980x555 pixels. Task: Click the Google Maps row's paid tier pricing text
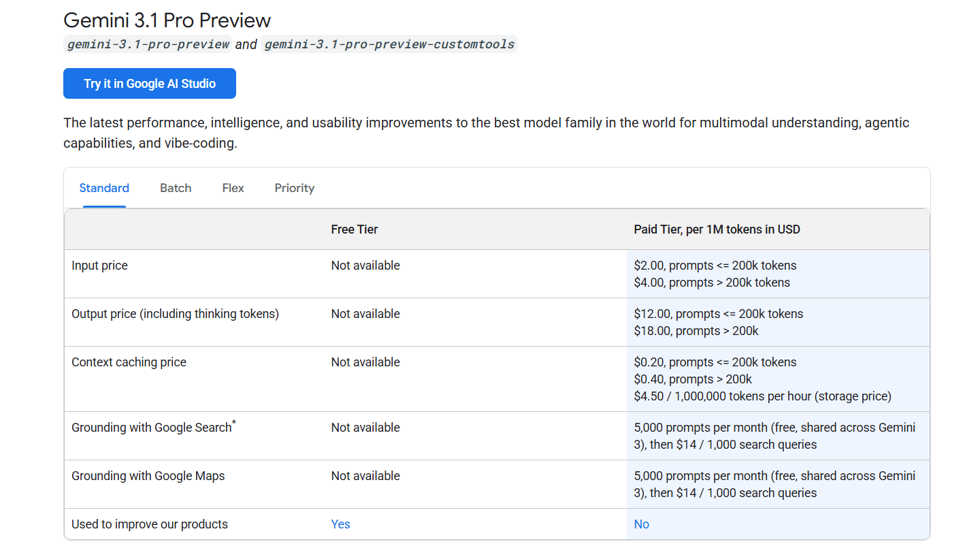pyautogui.click(x=774, y=484)
